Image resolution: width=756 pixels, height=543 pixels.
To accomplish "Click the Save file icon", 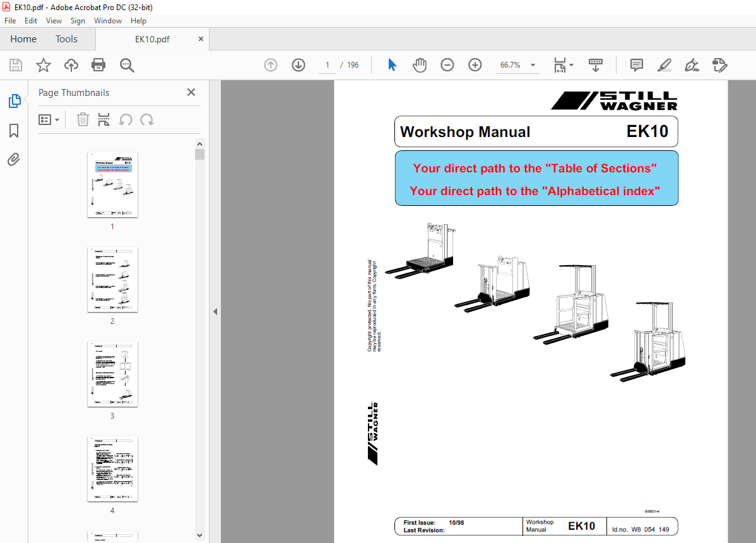I will click(16, 65).
